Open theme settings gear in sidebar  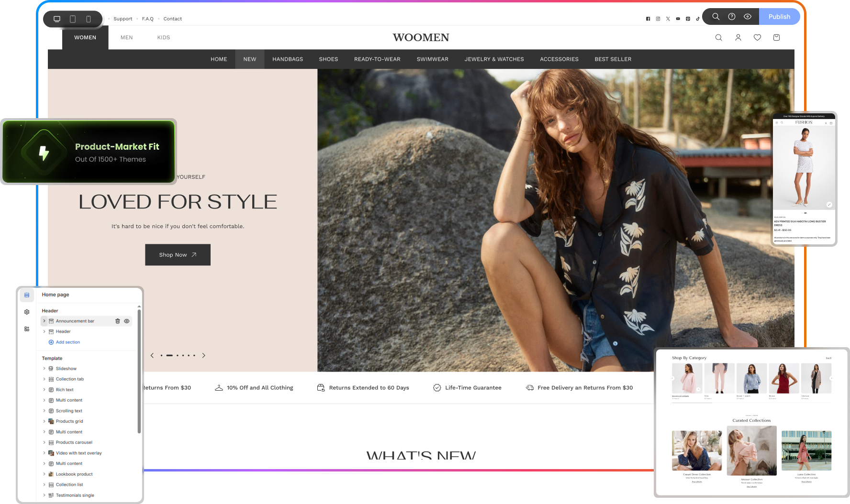point(27,312)
